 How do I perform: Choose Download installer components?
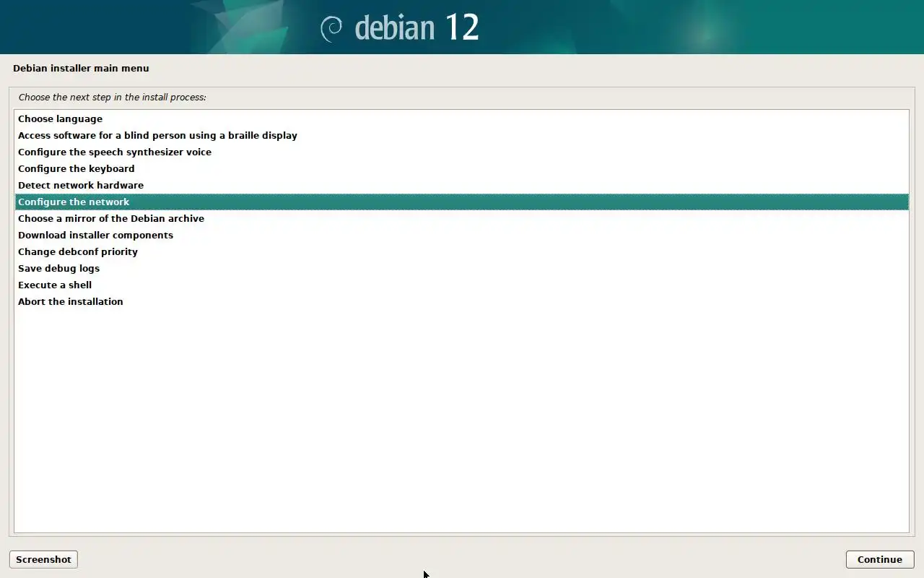coord(462,235)
